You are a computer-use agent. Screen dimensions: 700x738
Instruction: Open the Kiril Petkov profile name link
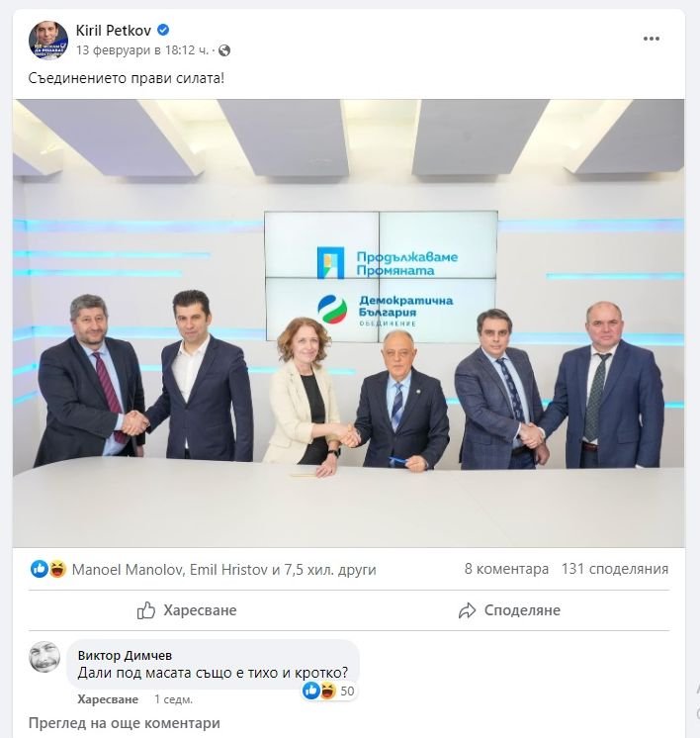tap(114, 31)
